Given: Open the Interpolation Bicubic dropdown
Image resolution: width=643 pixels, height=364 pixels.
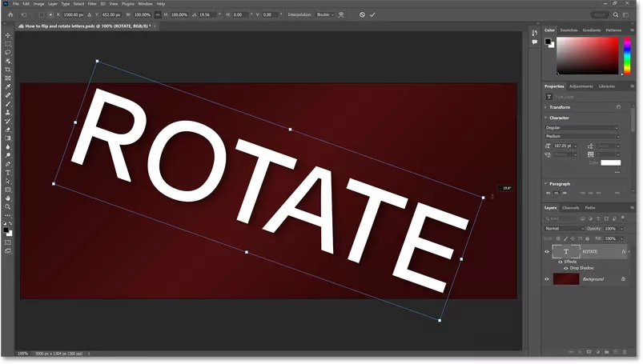Looking at the screenshot, I should pos(325,14).
